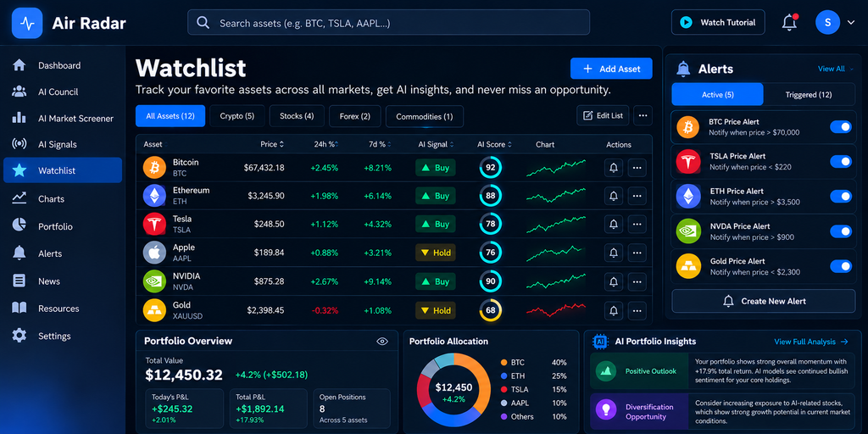Toggle the NVDA Price Alert switch
Screen dimensions: 868x434
point(841,231)
